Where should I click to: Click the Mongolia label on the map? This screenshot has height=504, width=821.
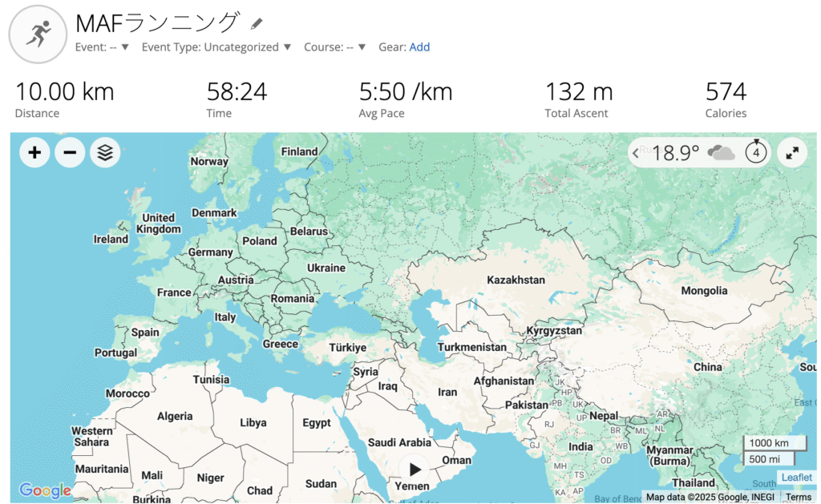(704, 291)
